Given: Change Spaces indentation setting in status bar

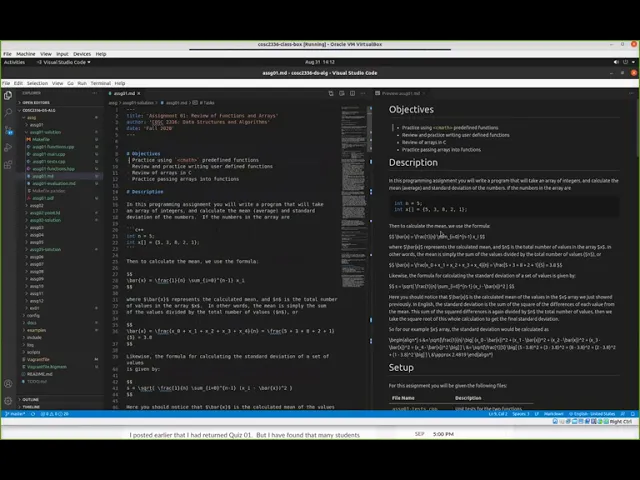Looking at the screenshot, I should 521,414.
